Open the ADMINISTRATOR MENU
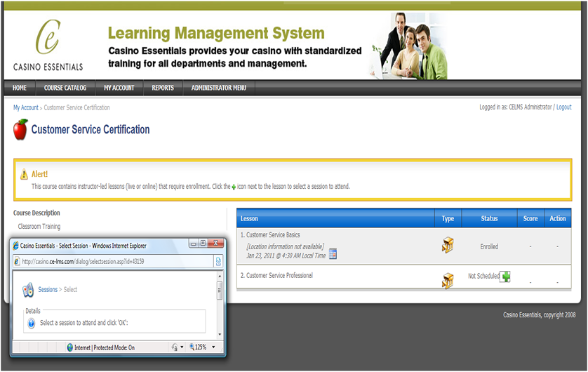 (219, 88)
